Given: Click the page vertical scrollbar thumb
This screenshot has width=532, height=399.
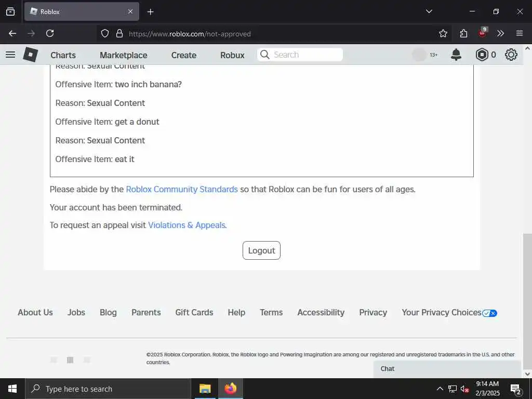Looking at the screenshot, I should pos(527,300).
